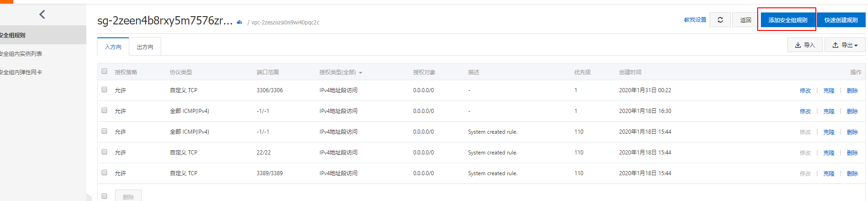Click creation time 2020年1月31日 00:22
Viewport: 868px width, 201px height.
(x=645, y=90)
